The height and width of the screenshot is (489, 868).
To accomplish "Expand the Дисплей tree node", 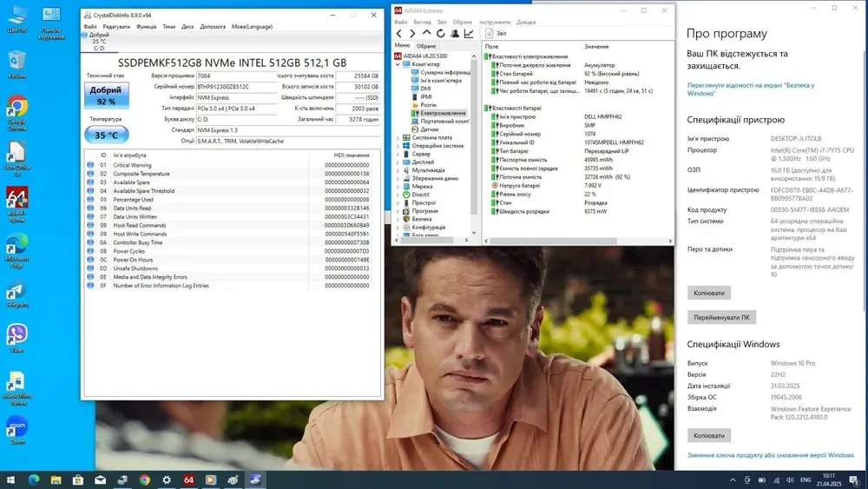I will pyautogui.click(x=398, y=162).
